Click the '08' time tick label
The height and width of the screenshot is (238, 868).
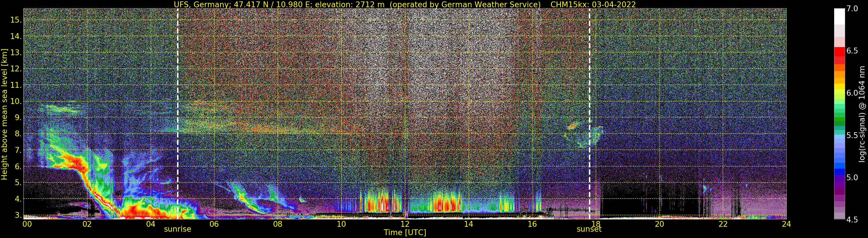click(x=277, y=224)
